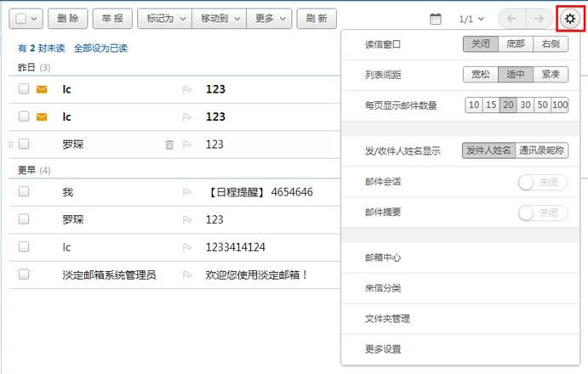Toggle the 邮件会话 switch
Screen dimensions: 588x374
542,183
